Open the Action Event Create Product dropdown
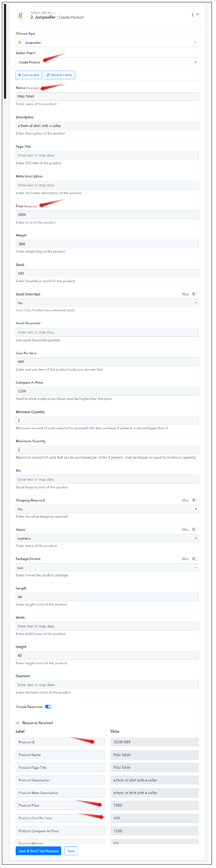The width and height of the screenshot is (216, 868). [107, 62]
